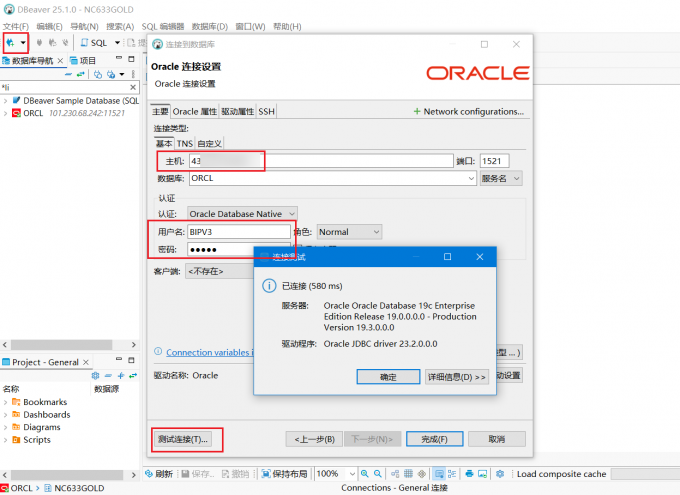The height and width of the screenshot is (495, 680).
Task: Select ORCL connection in navigator
Action: point(33,113)
